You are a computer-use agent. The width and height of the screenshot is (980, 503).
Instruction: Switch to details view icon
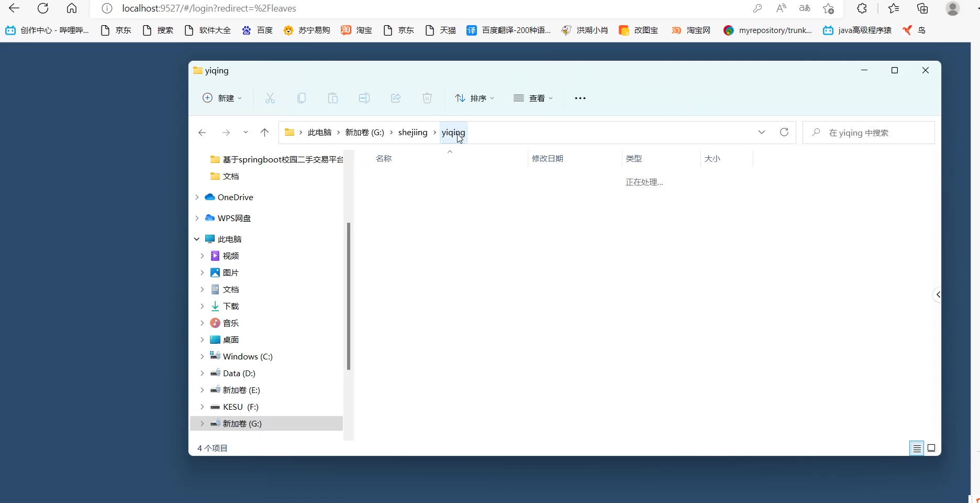(x=917, y=449)
